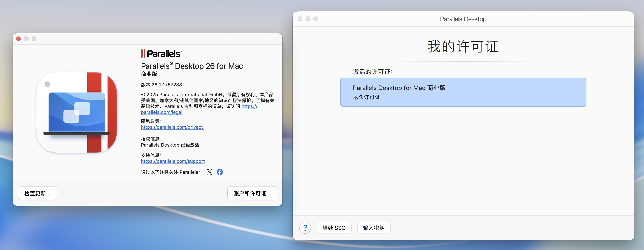Select the Parallels Desktop 商业版 license entry
This screenshot has height=250, width=644.
pyautogui.click(x=463, y=92)
